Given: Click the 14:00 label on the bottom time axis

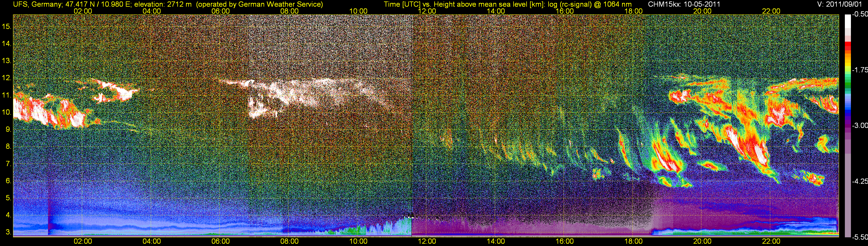Looking at the screenshot, I should (x=496, y=241).
